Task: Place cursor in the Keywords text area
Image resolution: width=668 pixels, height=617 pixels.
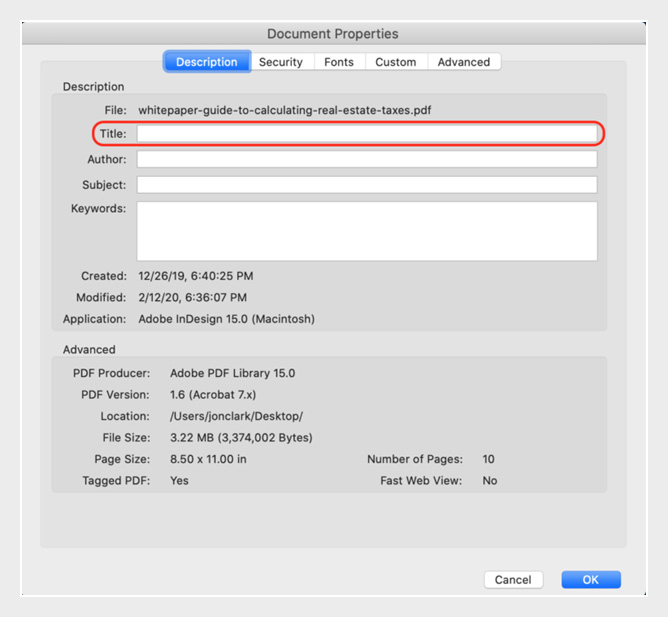Action: [366, 231]
